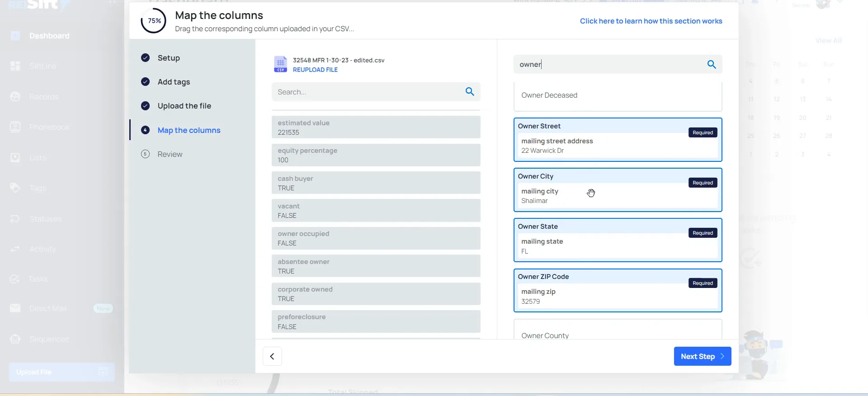The width and height of the screenshot is (868, 396).
Task: Select the preforeclosure column card
Action: (x=376, y=321)
